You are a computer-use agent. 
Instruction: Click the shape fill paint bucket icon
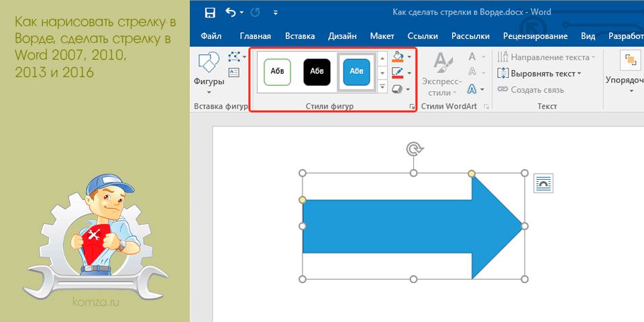click(x=398, y=56)
